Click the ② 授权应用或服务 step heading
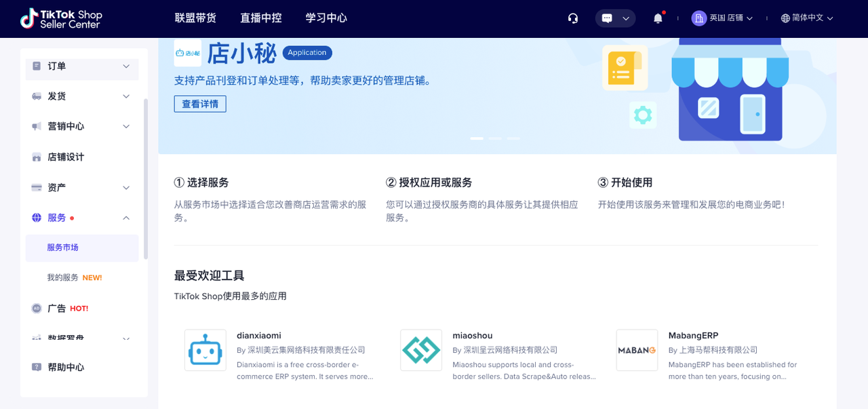 [429, 182]
